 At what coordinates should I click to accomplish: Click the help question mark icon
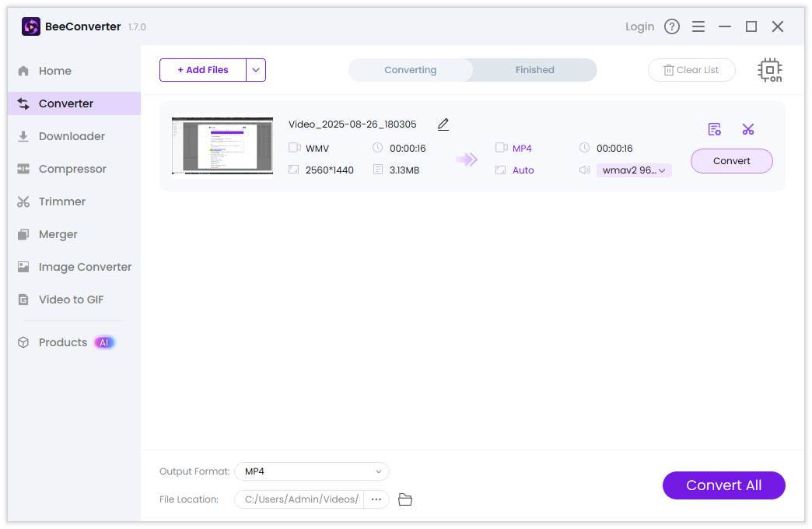pyautogui.click(x=672, y=26)
